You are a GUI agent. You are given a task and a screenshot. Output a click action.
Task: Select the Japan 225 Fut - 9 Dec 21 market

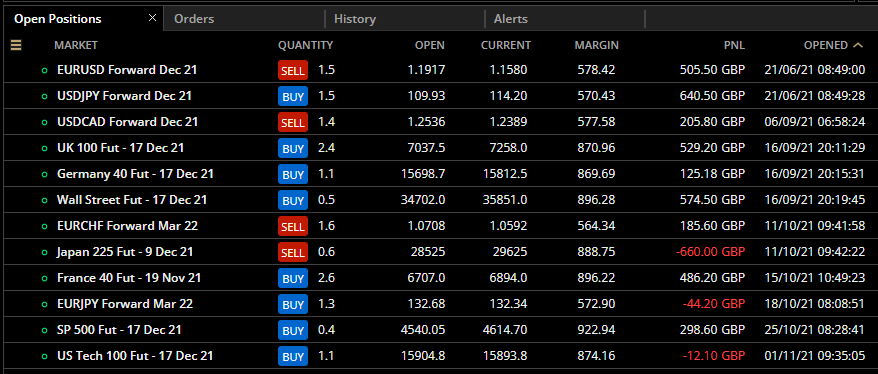click(125, 251)
